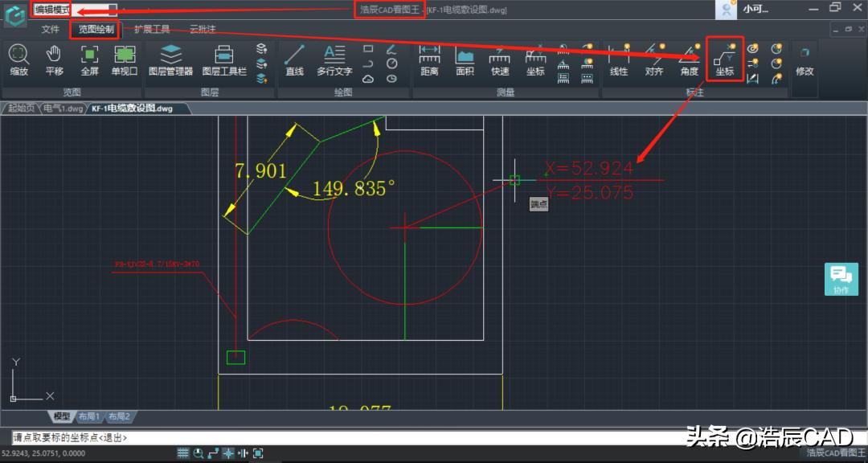Image resolution: width=868 pixels, height=463 pixels.
Task: Open the 图层管理器 layer manager
Action: point(170,60)
